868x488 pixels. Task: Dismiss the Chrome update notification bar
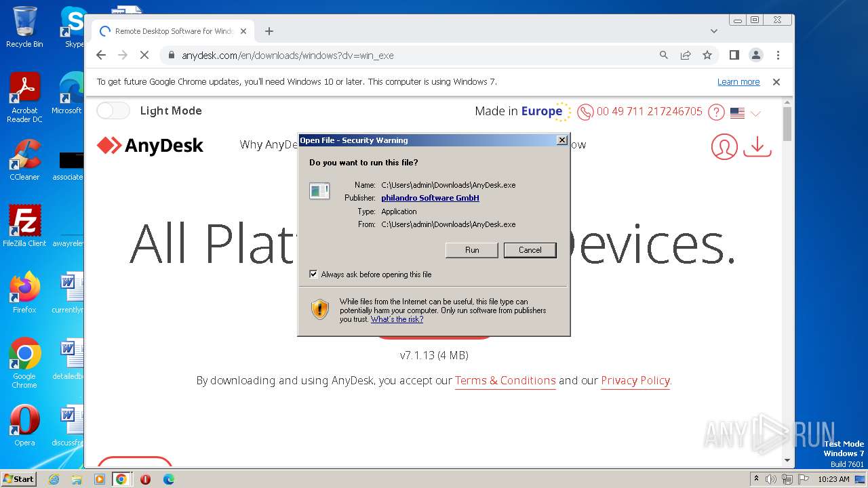(776, 82)
